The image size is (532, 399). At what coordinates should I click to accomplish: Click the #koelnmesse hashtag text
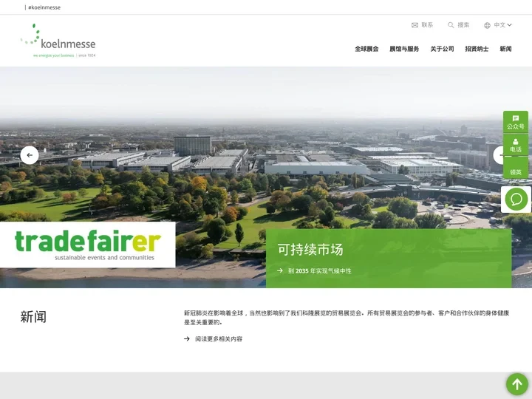coord(44,7)
